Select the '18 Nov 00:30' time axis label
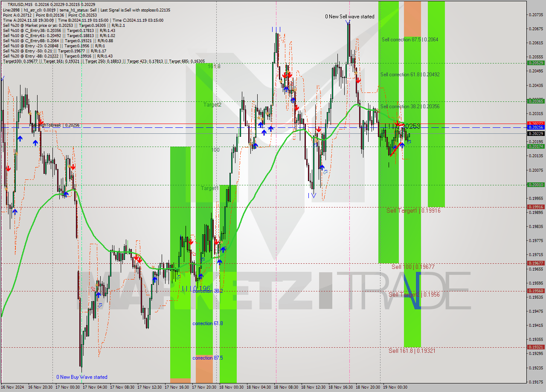The height and width of the screenshot is (392, 546). (x=232, y=387)
